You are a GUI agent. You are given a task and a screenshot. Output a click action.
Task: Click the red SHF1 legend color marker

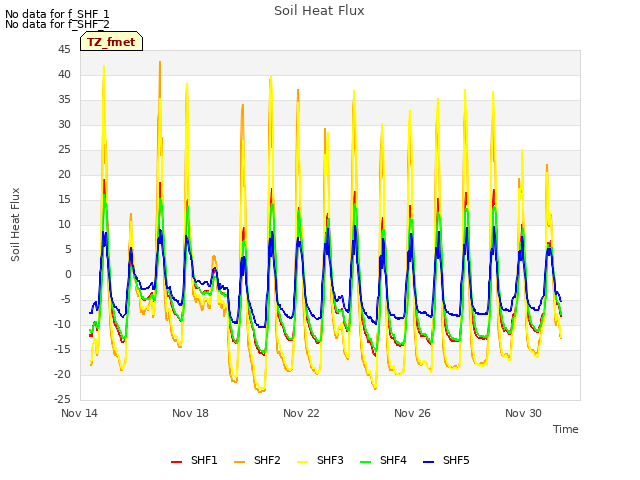176,462
